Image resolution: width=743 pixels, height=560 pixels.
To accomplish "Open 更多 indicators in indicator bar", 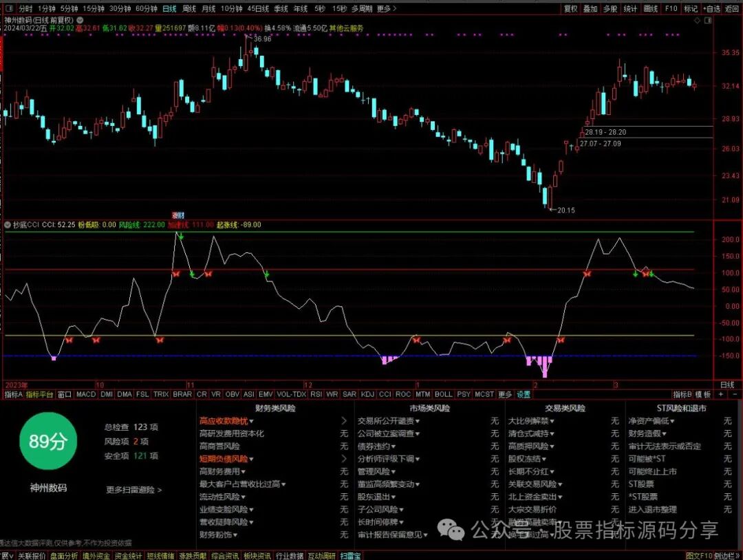I will click(x=505, y=394).
